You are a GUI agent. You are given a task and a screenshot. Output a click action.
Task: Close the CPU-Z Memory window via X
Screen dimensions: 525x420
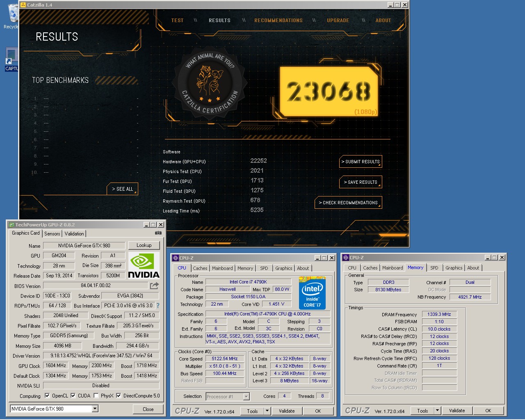(x=502, y=258)
